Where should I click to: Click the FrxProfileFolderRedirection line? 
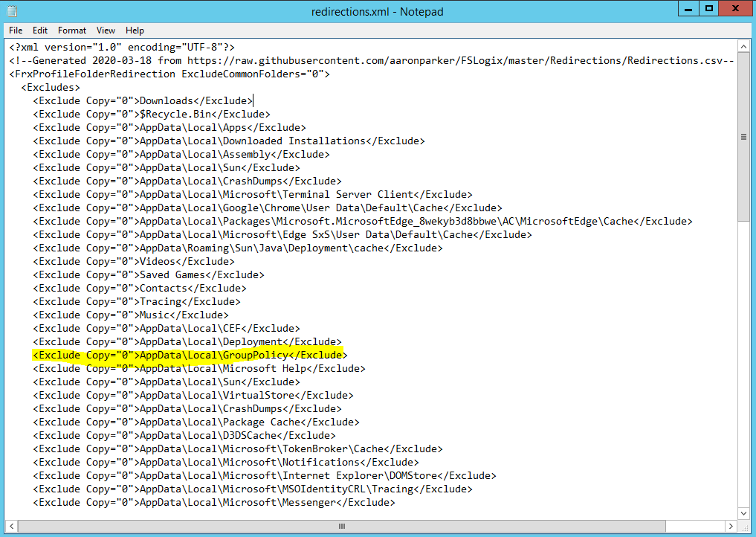pos(169,74)
